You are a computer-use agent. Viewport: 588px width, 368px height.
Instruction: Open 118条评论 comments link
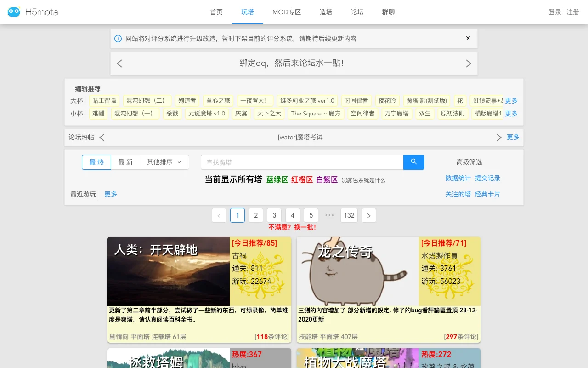[x=273, y=337]
